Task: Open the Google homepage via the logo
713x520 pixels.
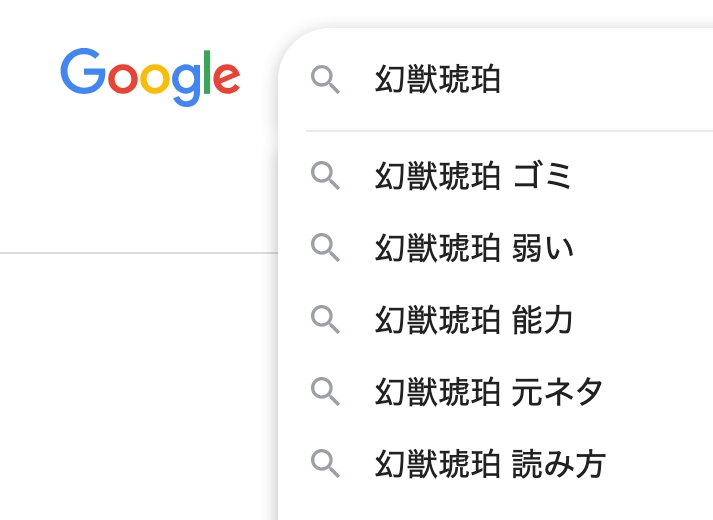Action: click(x=150, y=77)
